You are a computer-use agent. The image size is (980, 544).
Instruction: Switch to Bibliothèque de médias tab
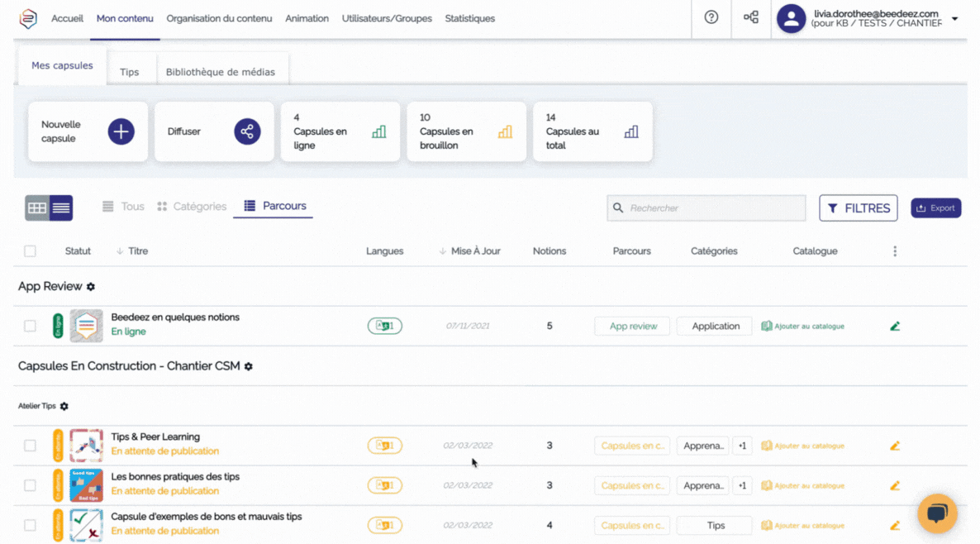point(221,72)
